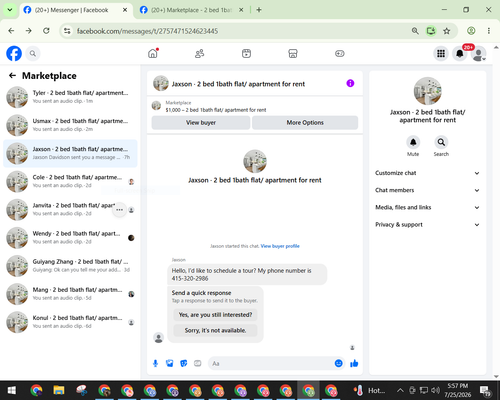Open Konul conversation

(70, 322)
